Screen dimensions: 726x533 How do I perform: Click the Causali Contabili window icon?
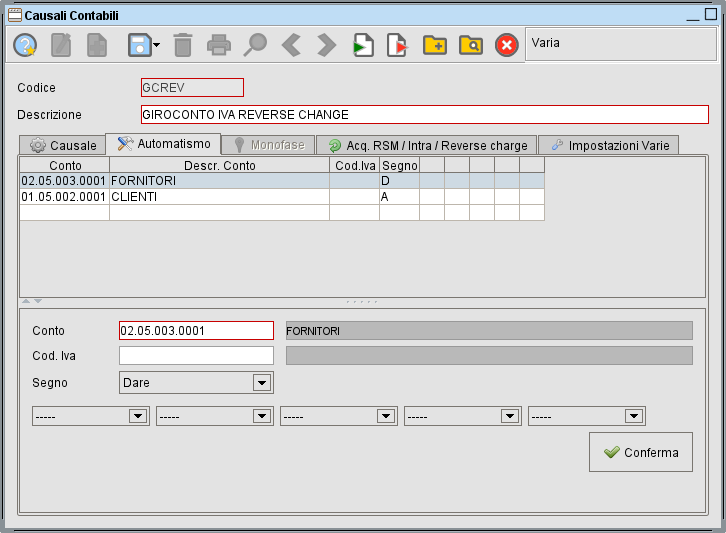pyautogui.click(x=15, y=15)
